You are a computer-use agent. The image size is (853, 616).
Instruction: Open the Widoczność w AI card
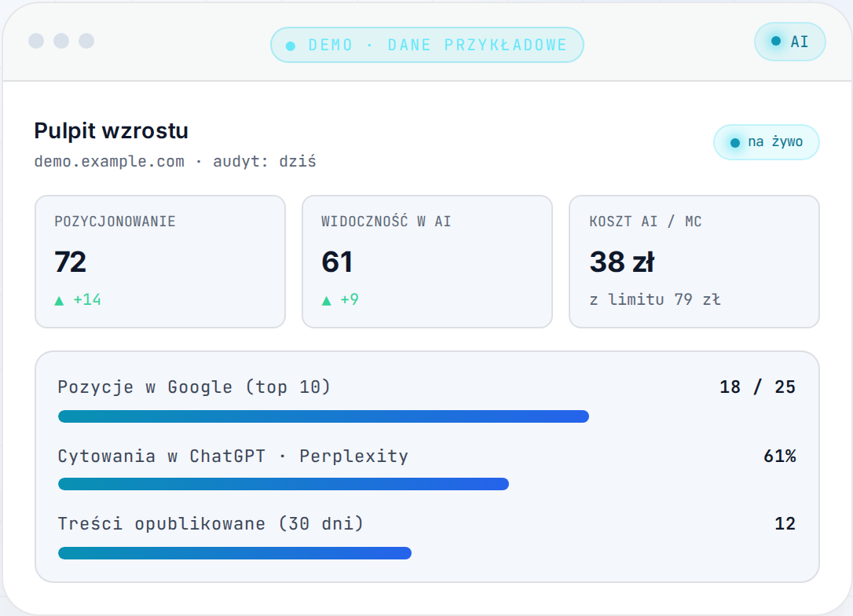pos(427,261)
